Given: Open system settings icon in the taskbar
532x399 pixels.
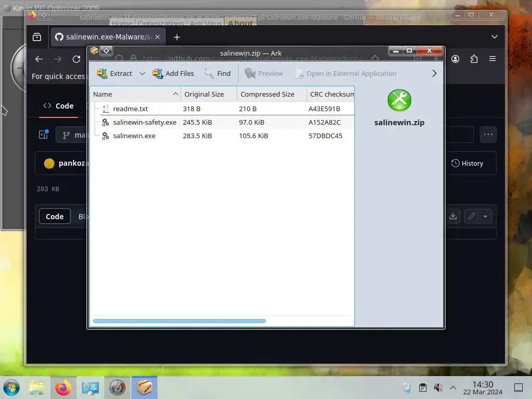Looking at the screenshot, I should pos(90,388).
